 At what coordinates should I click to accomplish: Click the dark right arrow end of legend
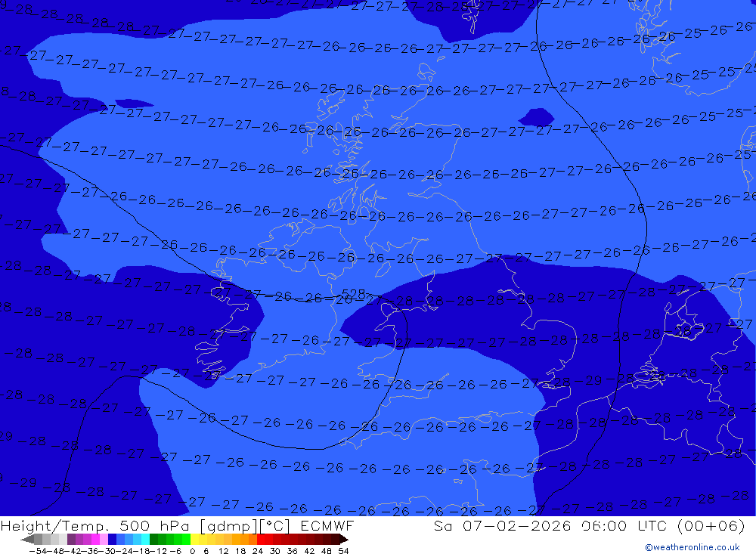344,539
